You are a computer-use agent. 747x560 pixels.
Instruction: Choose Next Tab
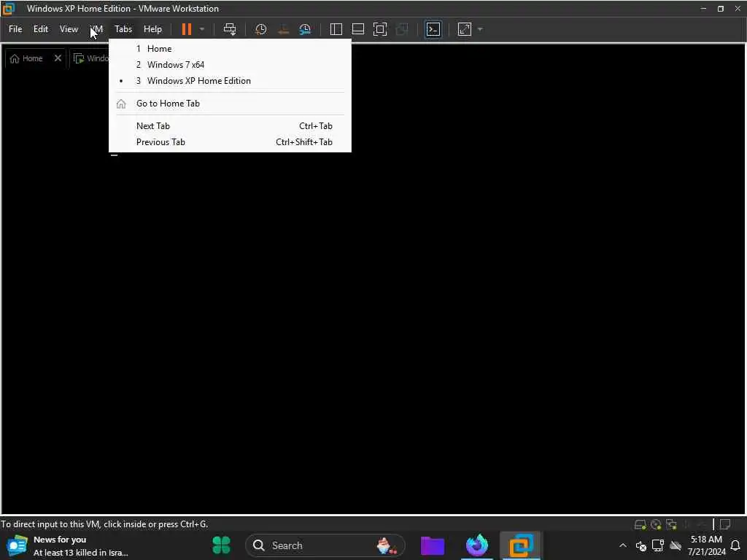coord(230,126)
